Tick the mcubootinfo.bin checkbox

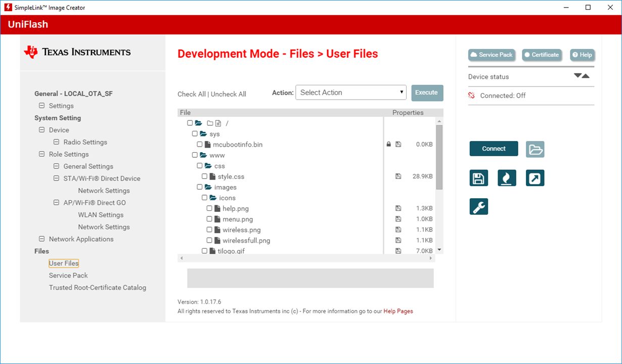[x=200, y=145]
